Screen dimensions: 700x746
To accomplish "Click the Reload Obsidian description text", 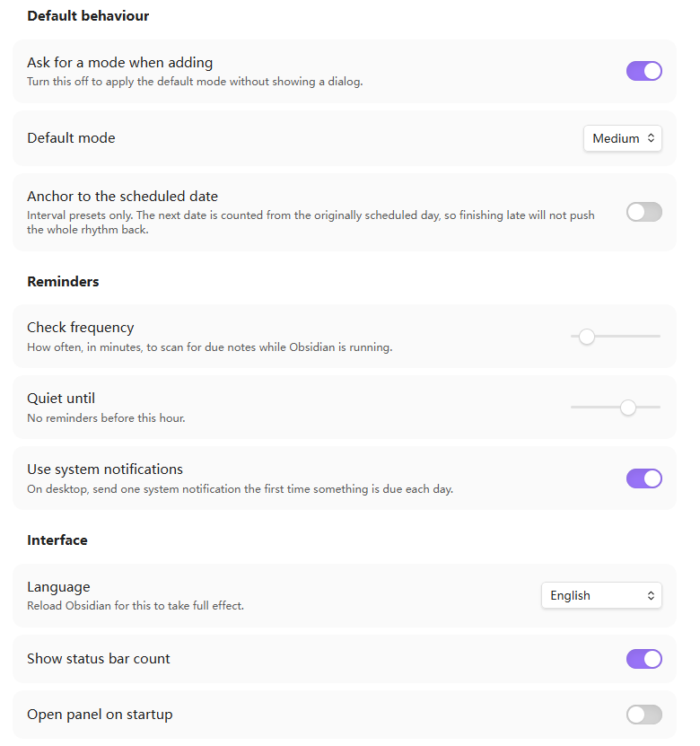I will [x=136, y=606].
